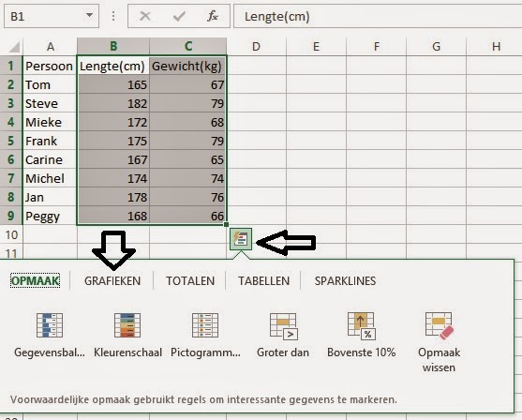The width and height of the screenshot is (522, 420).
Task: Click the cell with value 67
Action: click(x=188, y=84)
